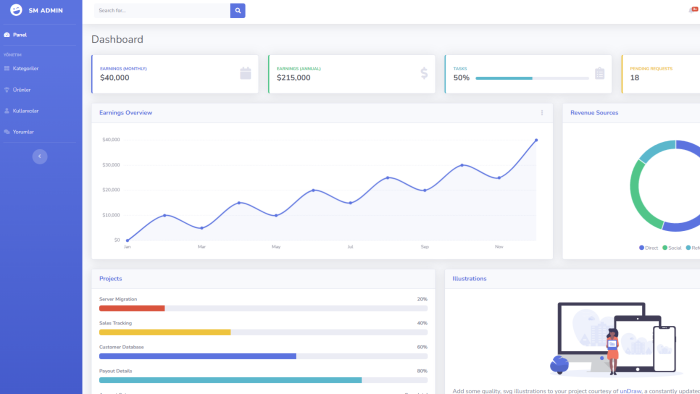
Task: Click the SM ADMIN brand title
Action: [x=46, y=10]
